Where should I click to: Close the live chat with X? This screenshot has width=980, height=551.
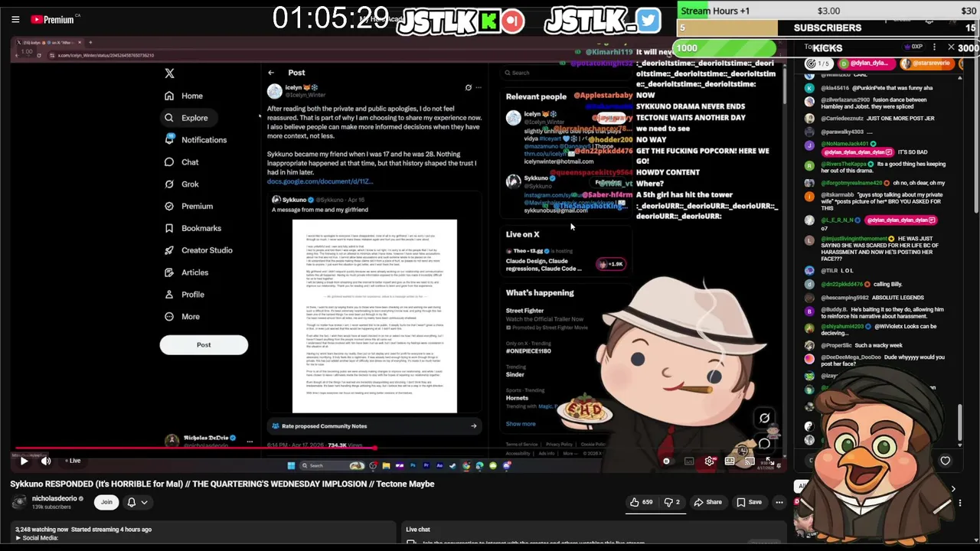pos(951,47)
